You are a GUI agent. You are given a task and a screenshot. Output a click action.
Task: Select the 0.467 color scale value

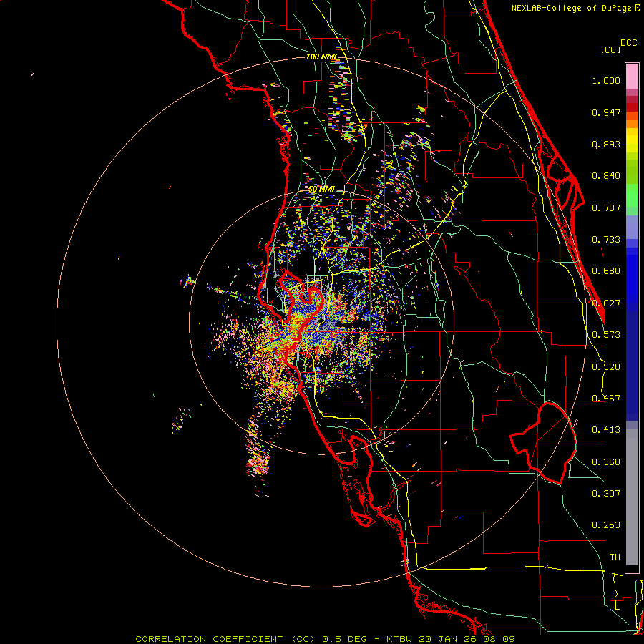(x=606, y=399)
